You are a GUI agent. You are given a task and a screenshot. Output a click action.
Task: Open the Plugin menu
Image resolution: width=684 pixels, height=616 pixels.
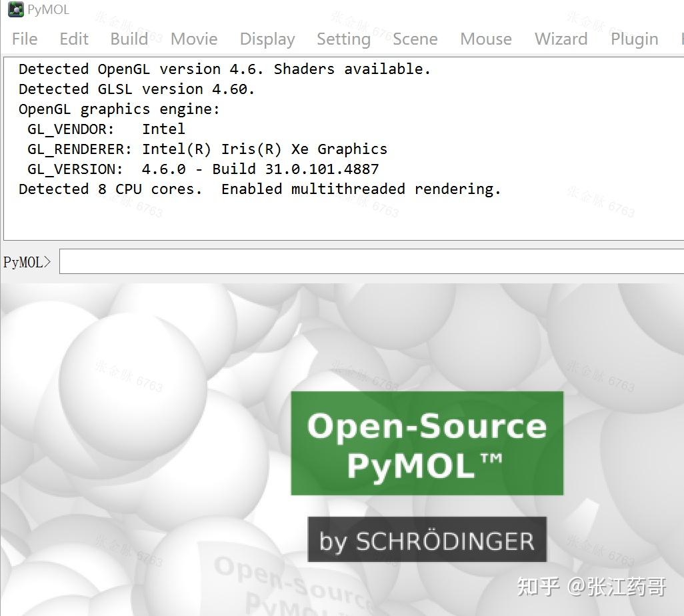tap(634, 39)
